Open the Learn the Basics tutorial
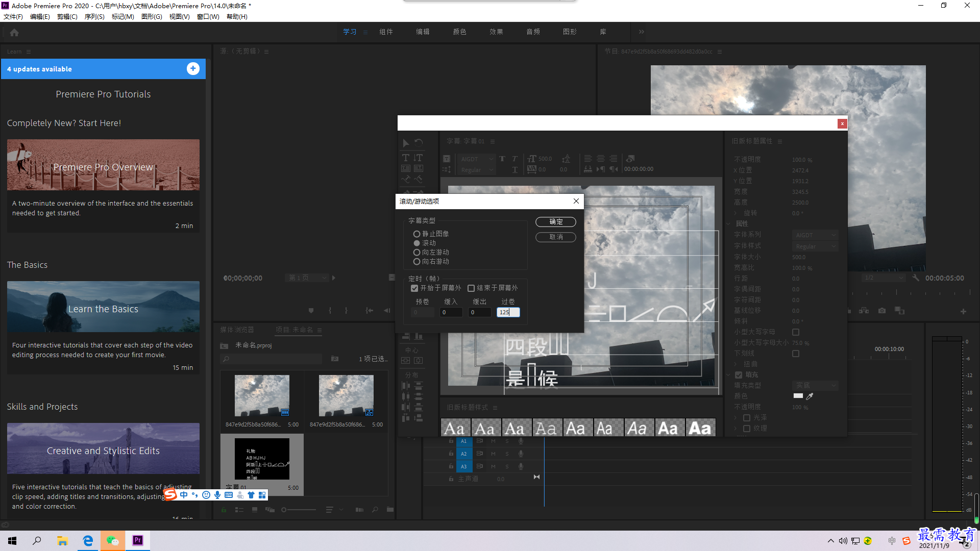The width and height of the screenshot is (980, 551). [x=103, y=307]
